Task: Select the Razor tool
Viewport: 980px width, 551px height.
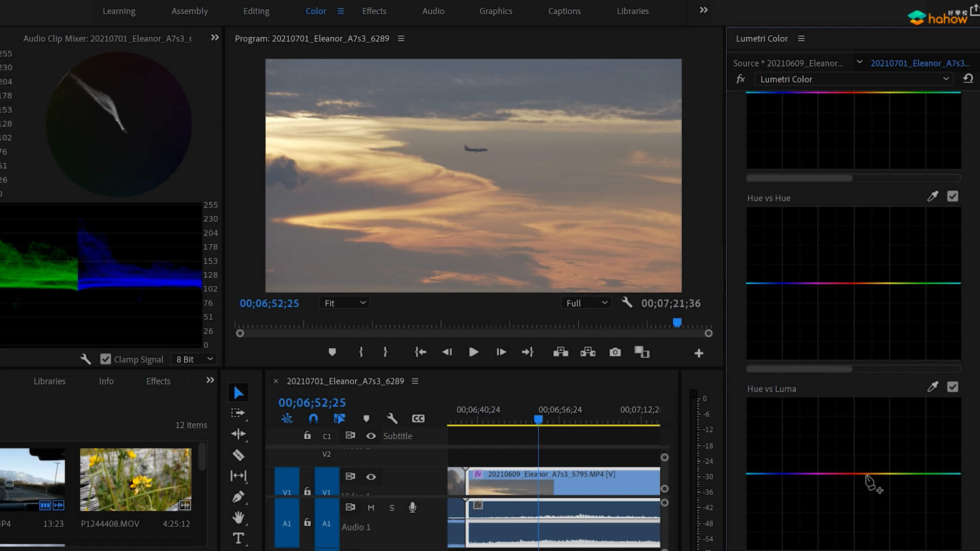Action: click(x=238, y=455)
